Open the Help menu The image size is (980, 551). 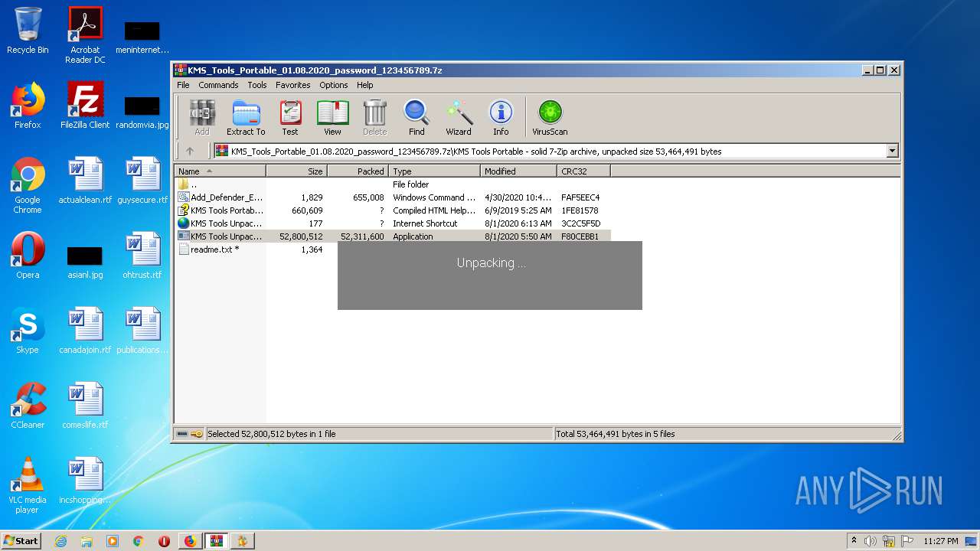[365, 85]
